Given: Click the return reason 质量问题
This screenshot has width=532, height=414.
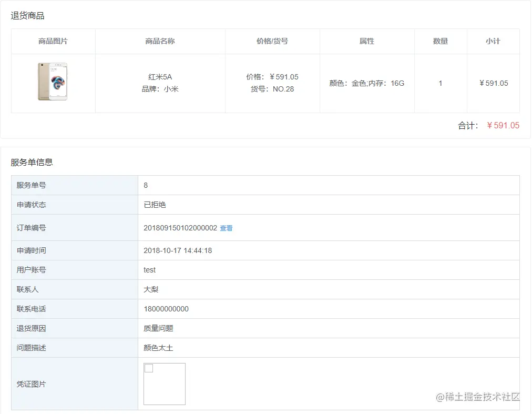Looking at the screenshot, I should (x=158, y=328).
